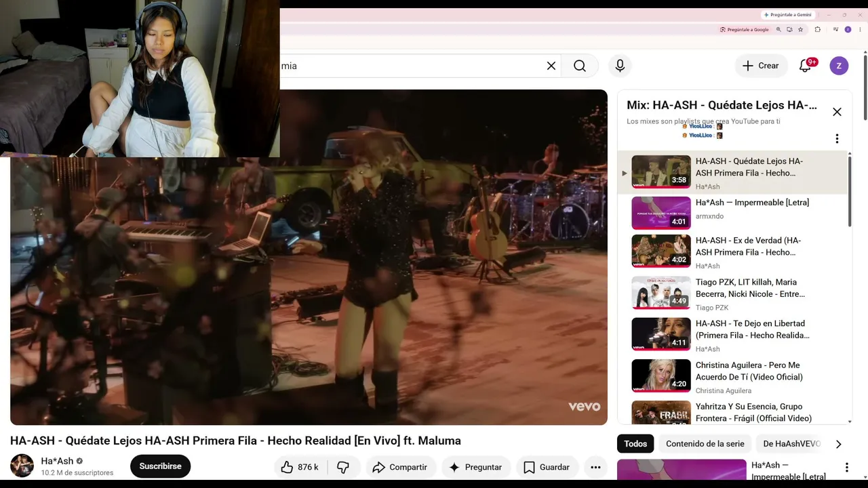
Task: Click the Tiago PZK channel name
Action: coord(712,308)
